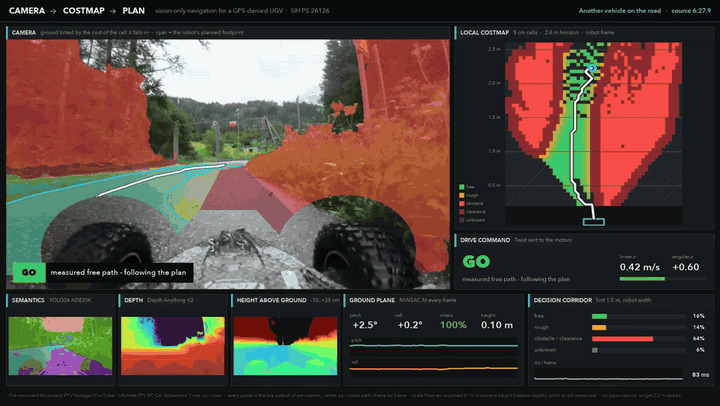Click the '0.10 m' height value

tap(497, 325)
